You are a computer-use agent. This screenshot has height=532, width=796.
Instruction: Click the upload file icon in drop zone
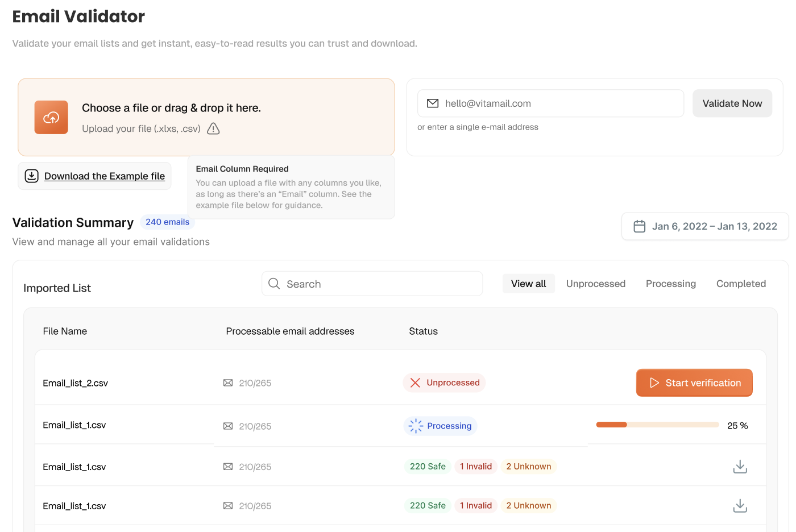(x=51, y=117)
